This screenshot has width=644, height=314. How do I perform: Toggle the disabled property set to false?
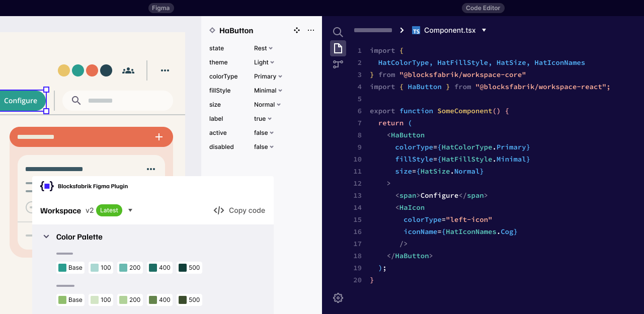click(x=264, y=147)
